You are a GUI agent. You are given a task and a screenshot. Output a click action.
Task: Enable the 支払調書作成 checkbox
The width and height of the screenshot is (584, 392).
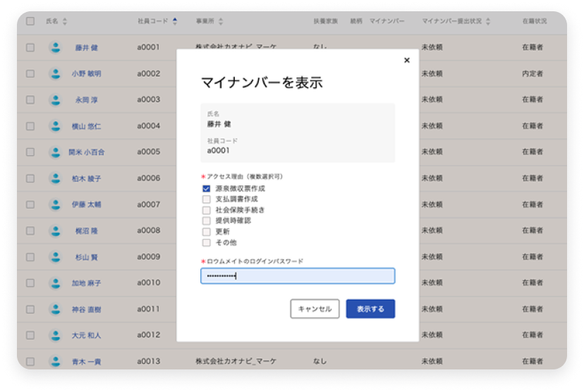(207, 200)
